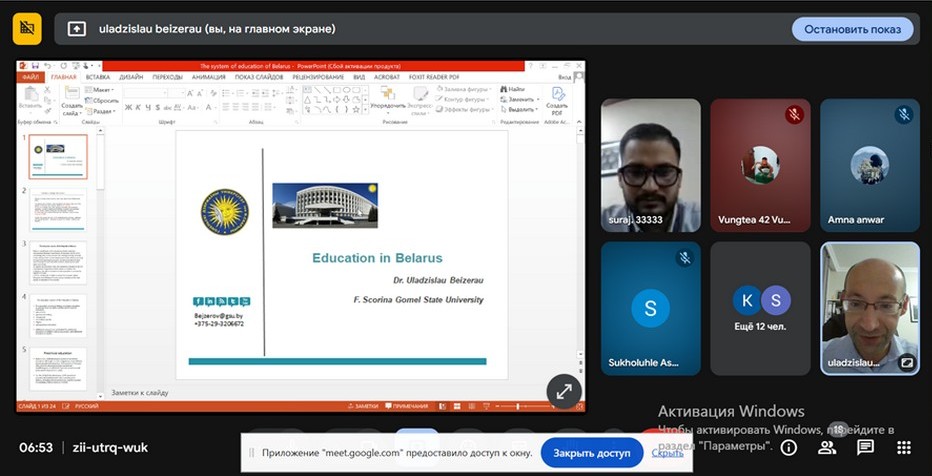Click the muted mic indicator on Vungtea 42's tile
The image size is (932, 476).
(794, 115)
